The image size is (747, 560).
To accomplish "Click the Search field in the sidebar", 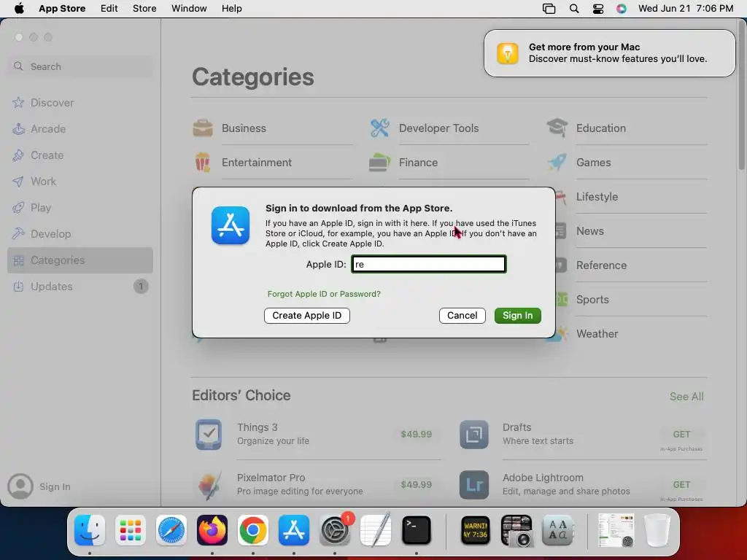I will [x=80, y=66].
